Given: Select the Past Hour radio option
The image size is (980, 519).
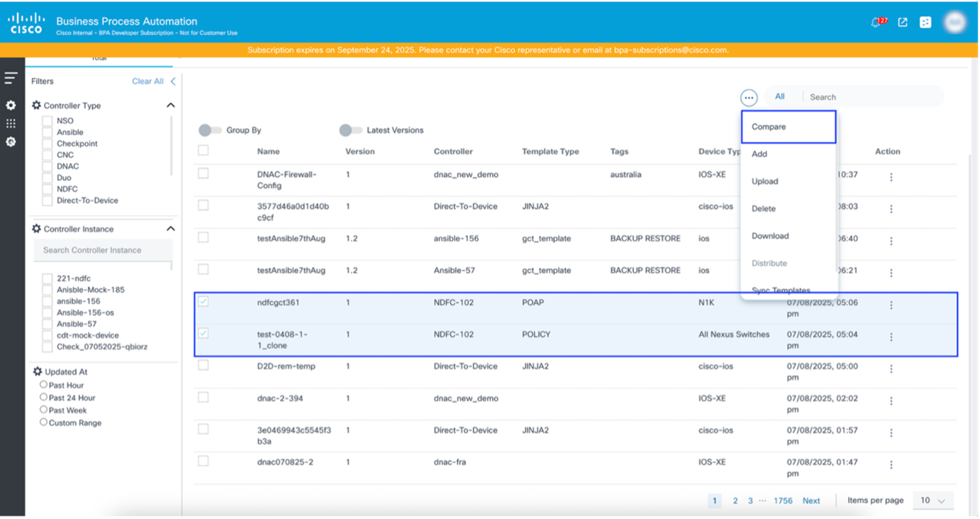Looking at the screenshot, I should 43,385.
